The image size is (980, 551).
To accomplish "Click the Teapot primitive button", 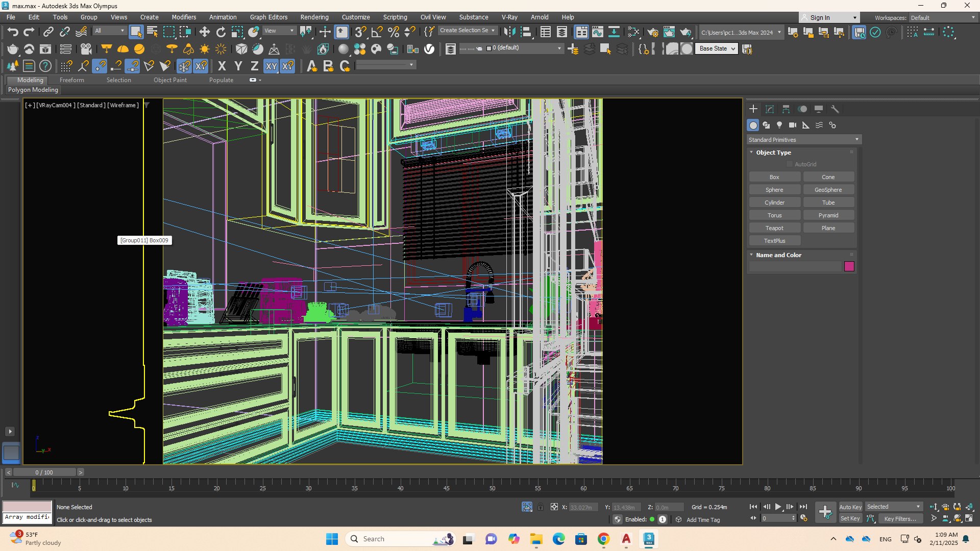I will click(774, 228).
